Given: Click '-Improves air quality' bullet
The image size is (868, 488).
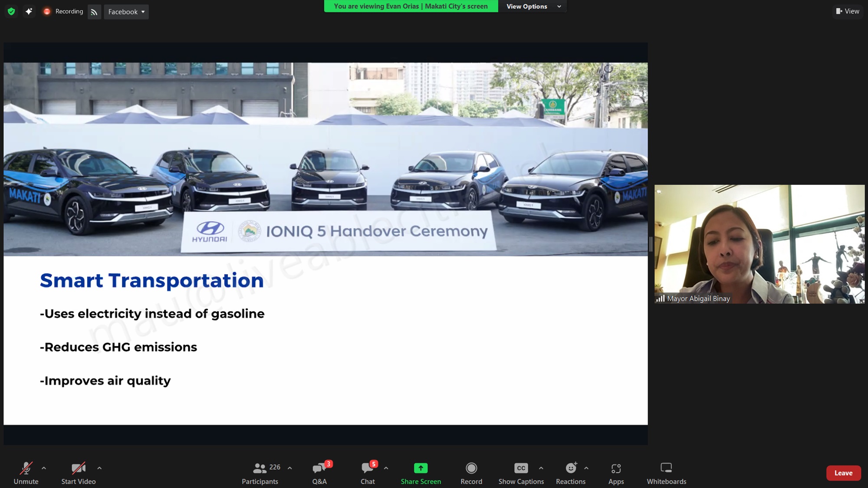Looking at the screenshot, I should pos(105,381).
